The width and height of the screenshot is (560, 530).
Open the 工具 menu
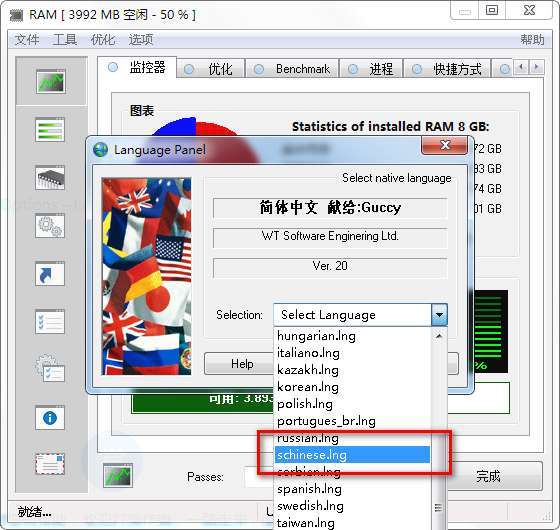(x=65, y=39)
